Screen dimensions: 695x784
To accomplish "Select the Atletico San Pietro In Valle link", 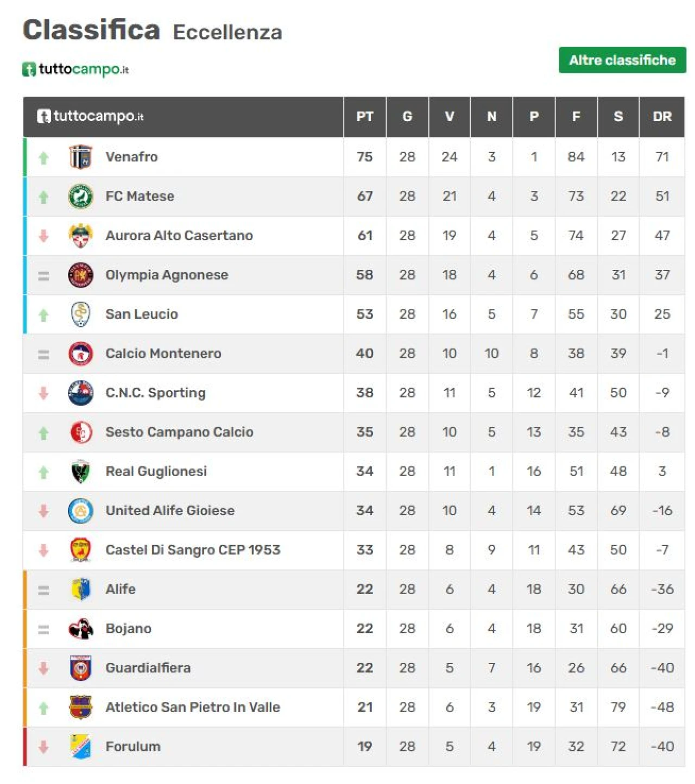I will click(193, 707).
